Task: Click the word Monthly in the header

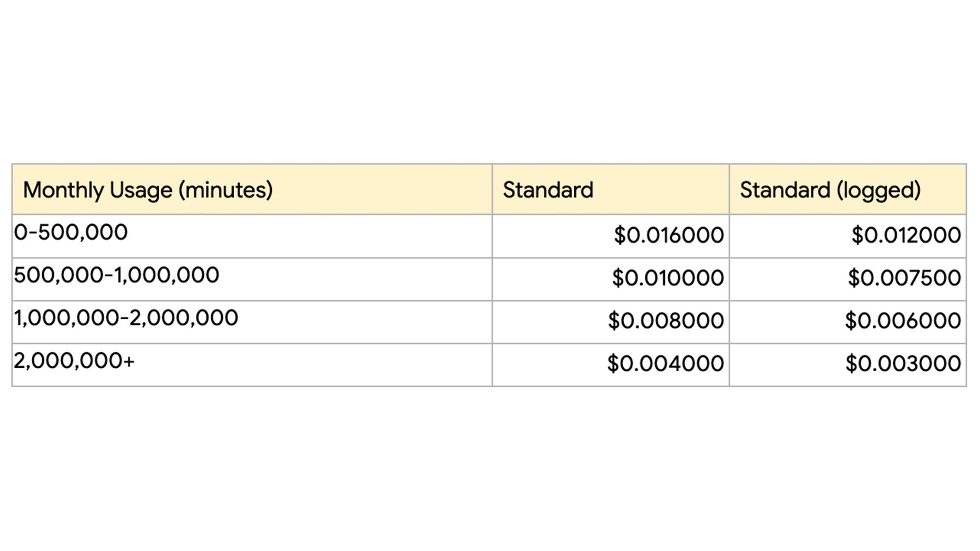Action: [x=63, y=191]
